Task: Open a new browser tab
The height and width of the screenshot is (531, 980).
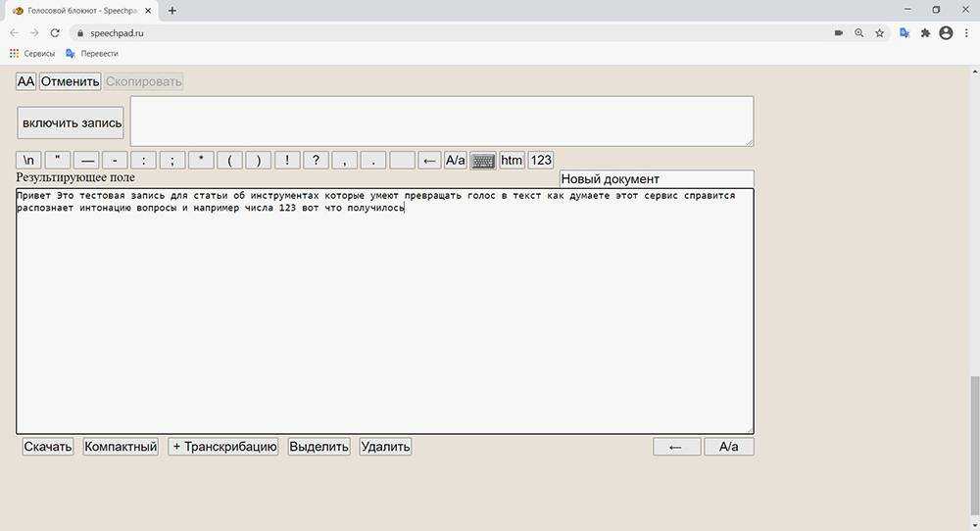Action: click(x=172, y=11)
